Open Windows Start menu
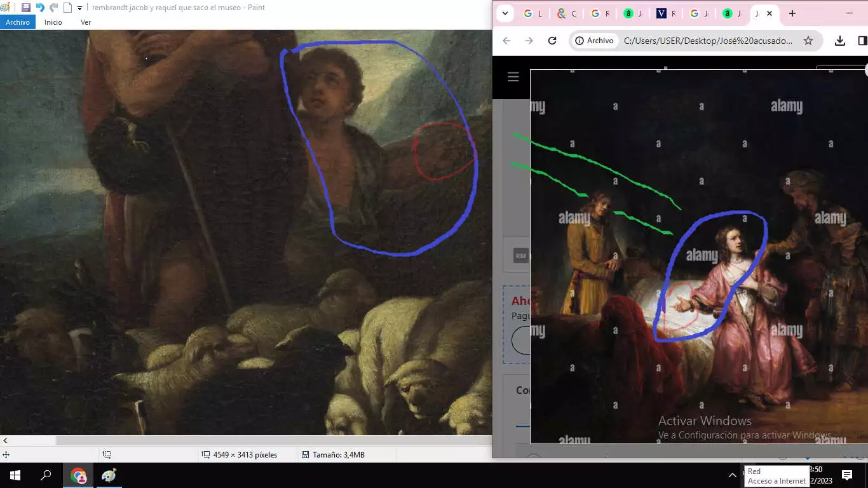The height and width of the screenshot is (488, 868). (x=15, y=475)
